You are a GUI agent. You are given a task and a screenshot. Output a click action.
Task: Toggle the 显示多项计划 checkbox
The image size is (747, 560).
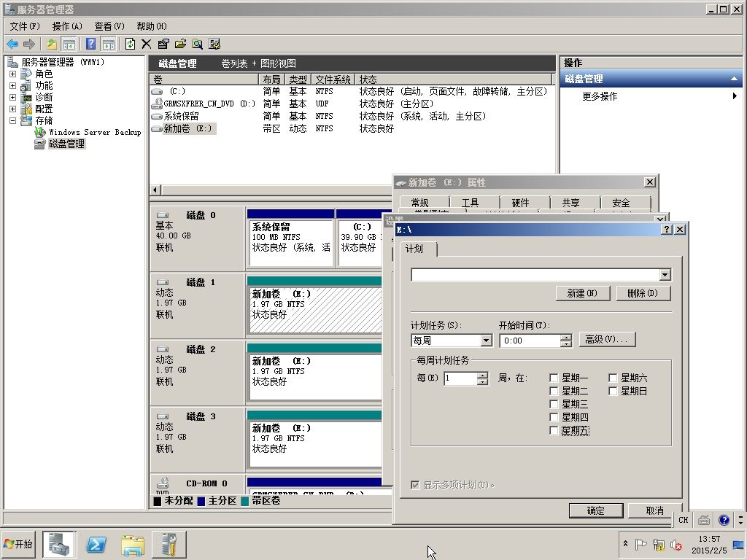tap(415, 485)
